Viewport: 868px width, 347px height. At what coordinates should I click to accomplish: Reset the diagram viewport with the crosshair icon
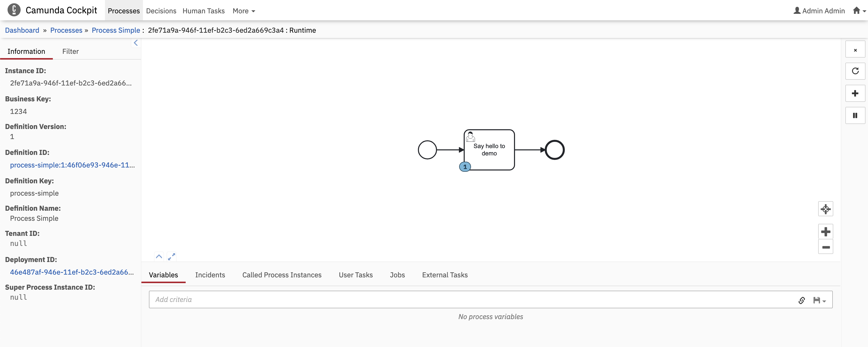pos(825,209)
